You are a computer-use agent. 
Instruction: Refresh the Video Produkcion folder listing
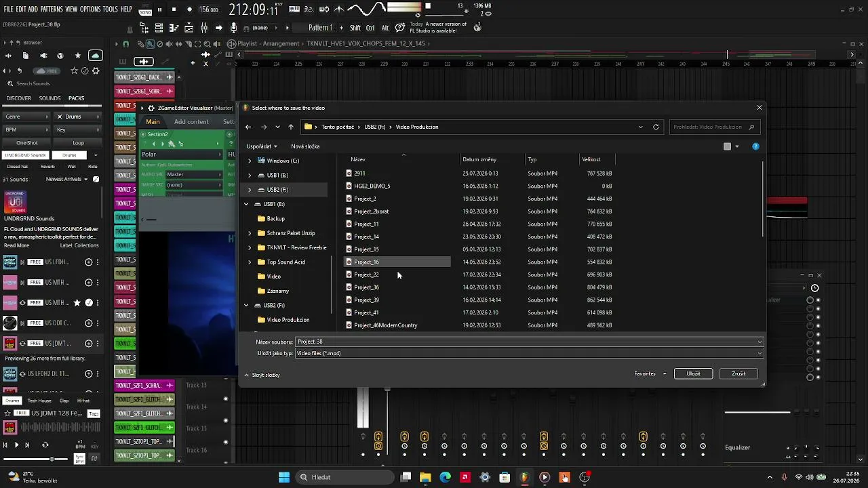coord(656,127)
